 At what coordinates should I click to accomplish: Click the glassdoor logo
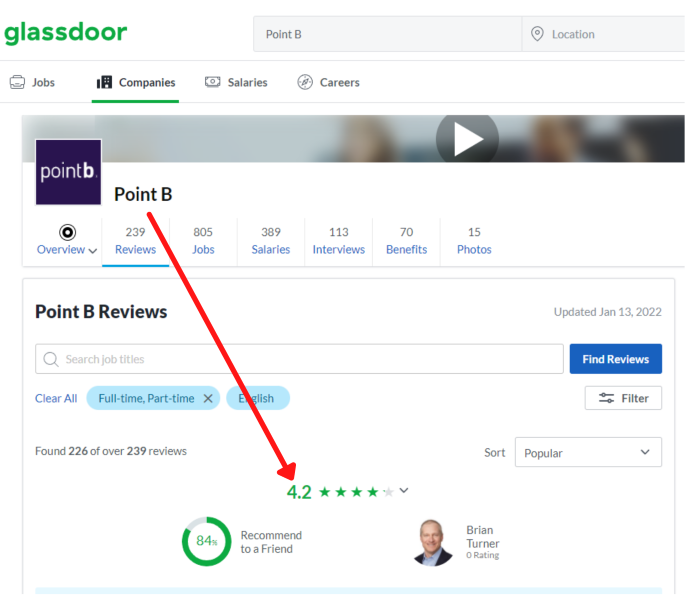coord(65,33)
